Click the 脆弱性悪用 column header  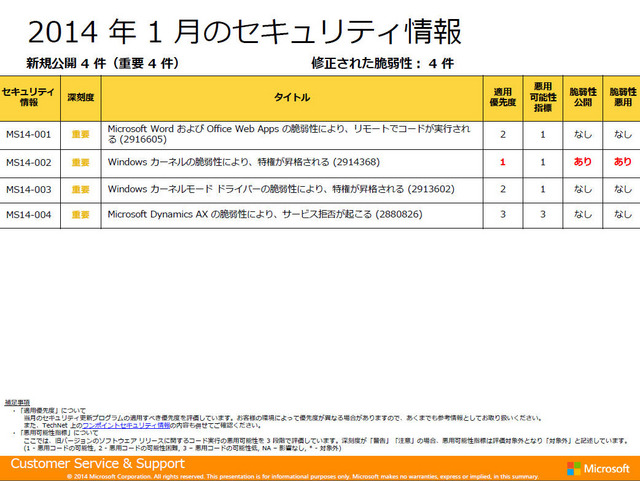pos(623,97)
